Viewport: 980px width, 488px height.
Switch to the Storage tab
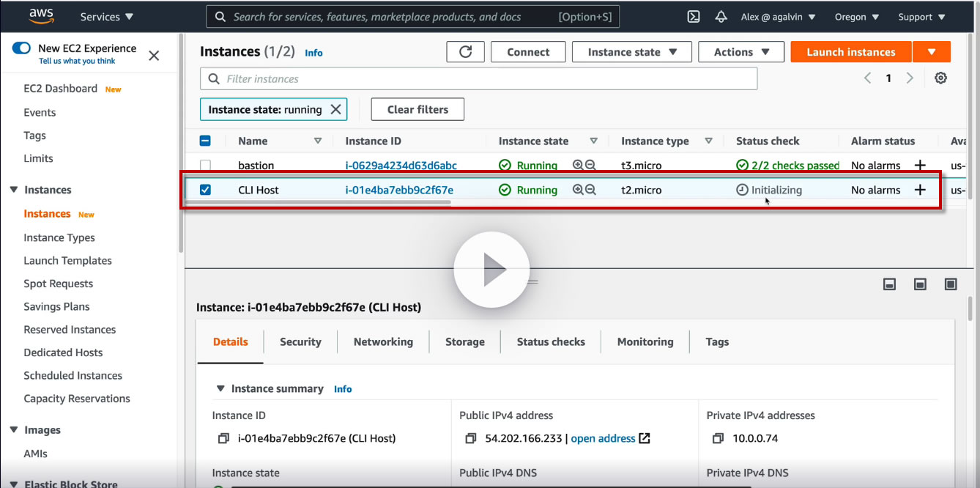click(x=465, y=342)
